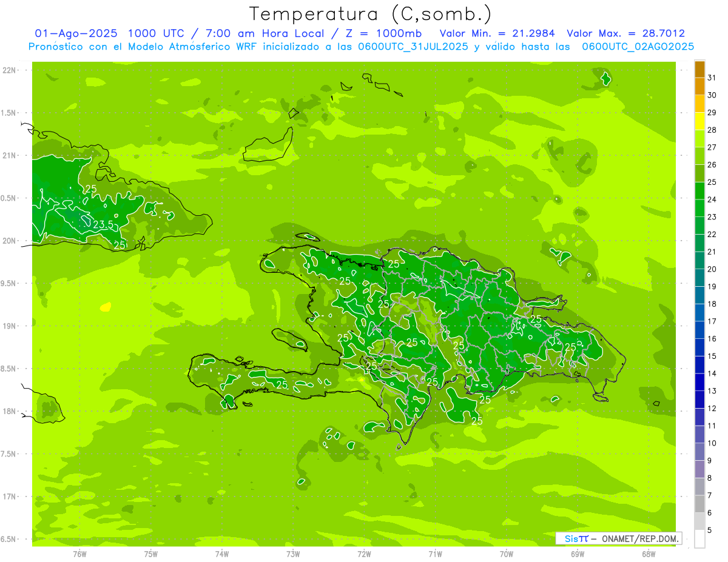Click blue legend swatch between 15 and 16

[699, 347]
